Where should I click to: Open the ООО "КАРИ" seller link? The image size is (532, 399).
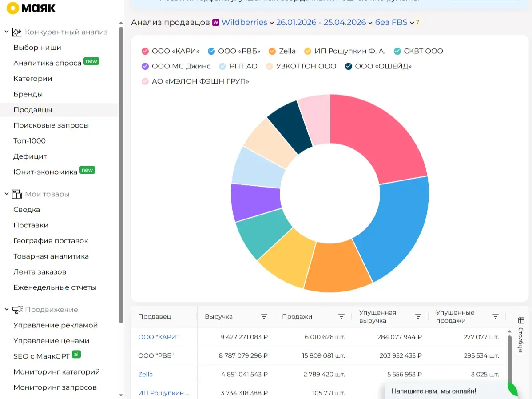tap(158, 337)
